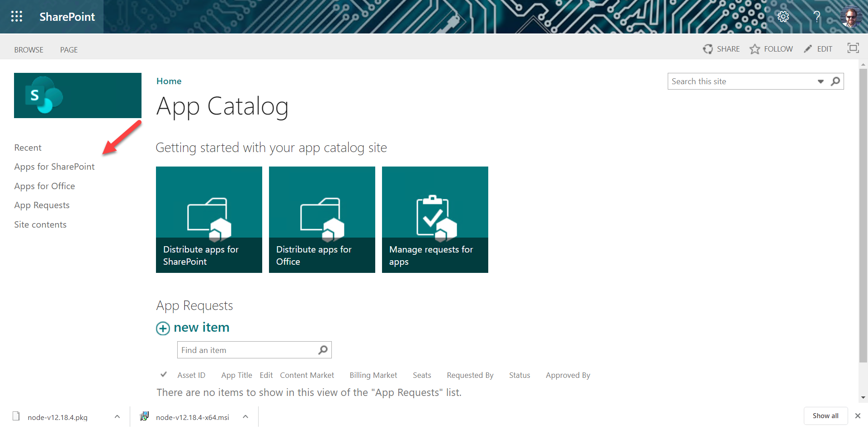Toggle focus on content icon
This screenshot has width=868, height=429.
(853, 48)
